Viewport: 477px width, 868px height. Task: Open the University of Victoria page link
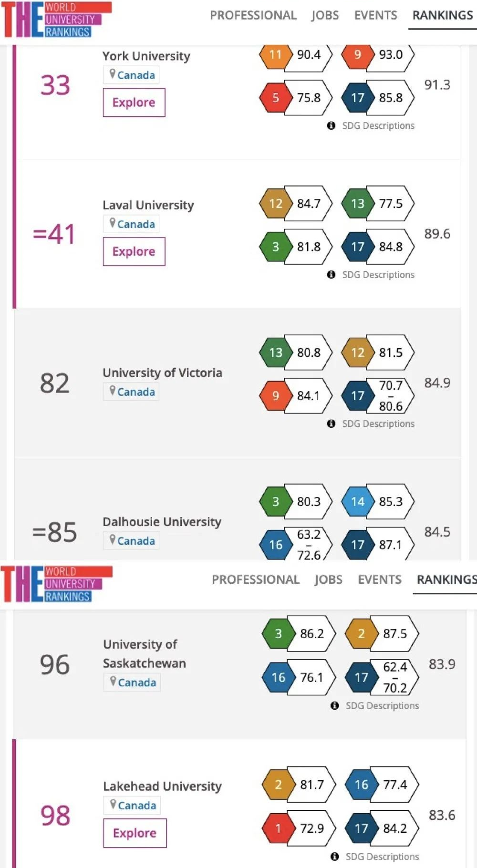[x=162, y=373]
